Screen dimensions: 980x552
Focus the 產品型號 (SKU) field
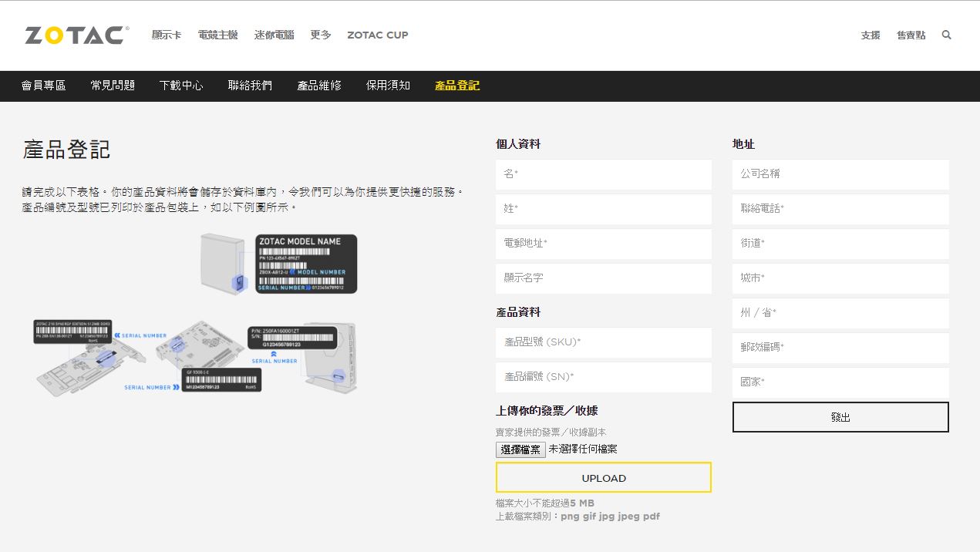pos(604,342)
